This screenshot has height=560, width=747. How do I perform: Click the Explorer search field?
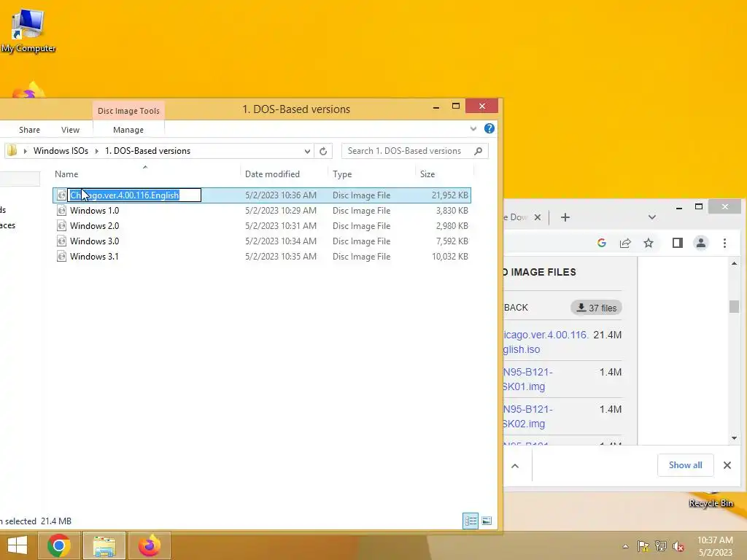click(415, 151)
